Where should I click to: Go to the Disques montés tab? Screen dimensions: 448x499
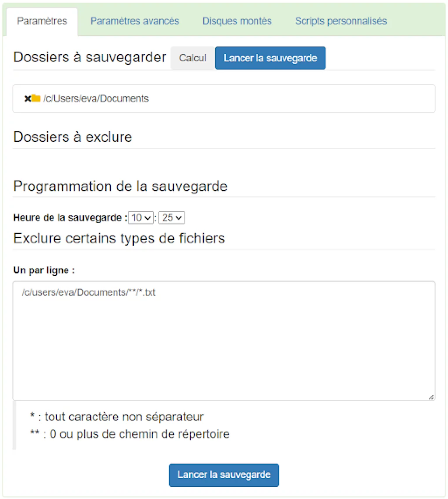pyautogui.click(x=237, y=21)
